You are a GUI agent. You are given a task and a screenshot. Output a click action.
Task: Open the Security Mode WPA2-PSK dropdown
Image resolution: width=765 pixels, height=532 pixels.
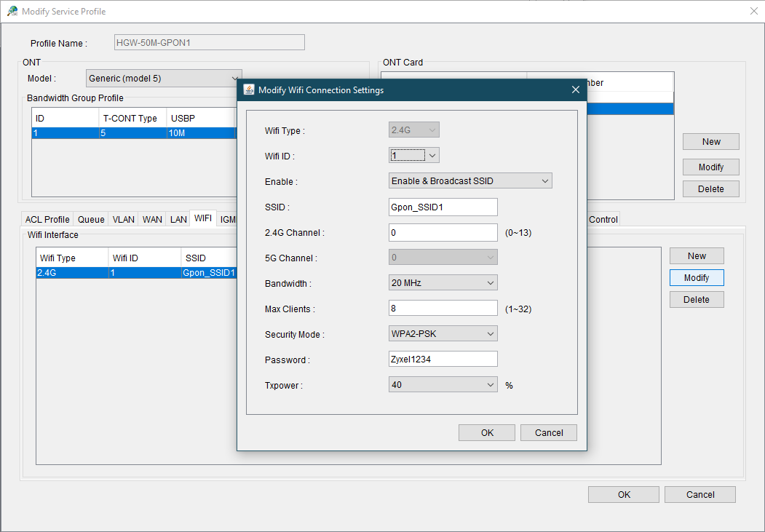point(443,334)
